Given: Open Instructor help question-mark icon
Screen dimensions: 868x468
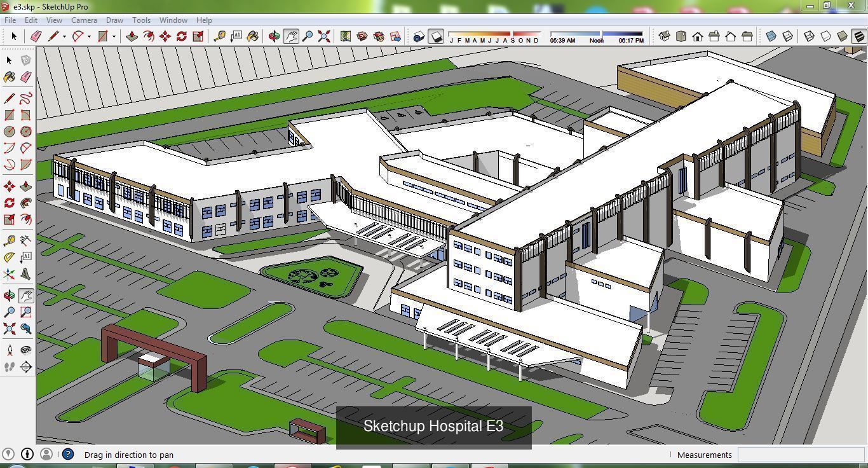Looking at the screenshot, I should coord(68,454).
